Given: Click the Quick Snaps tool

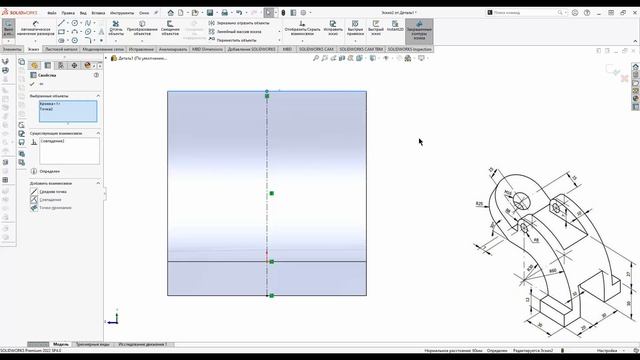Looking at the screenshot, I should tap(355, 28).
